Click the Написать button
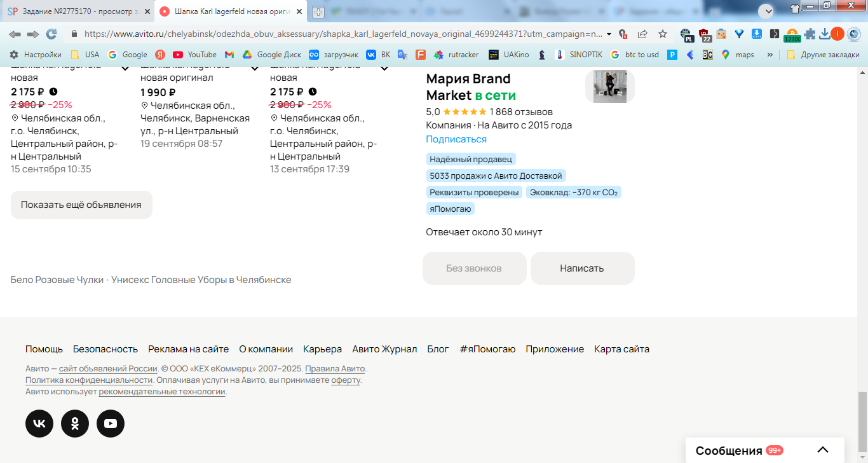Viewport: 868px width, 463px height. point(582,268)
